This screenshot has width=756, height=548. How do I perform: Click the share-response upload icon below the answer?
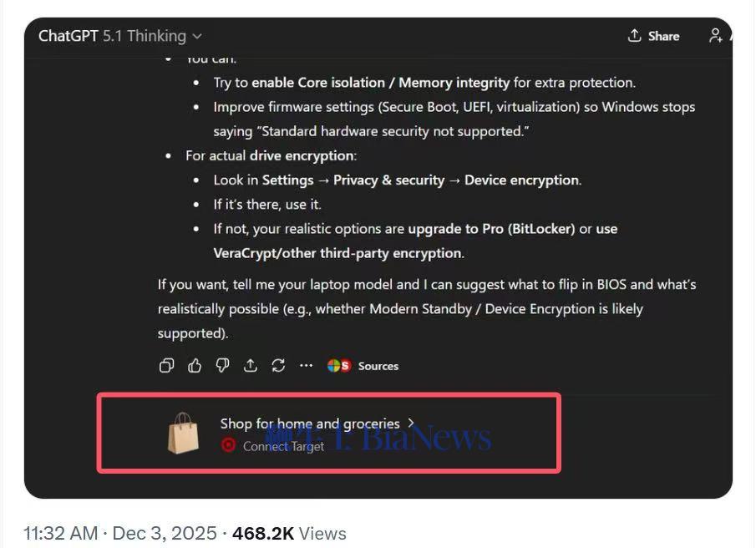point(251,366)
